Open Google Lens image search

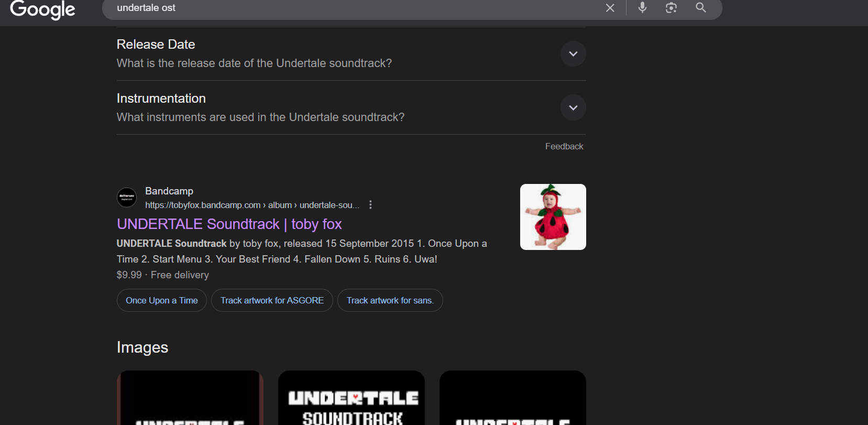click(x=671, y=8)
